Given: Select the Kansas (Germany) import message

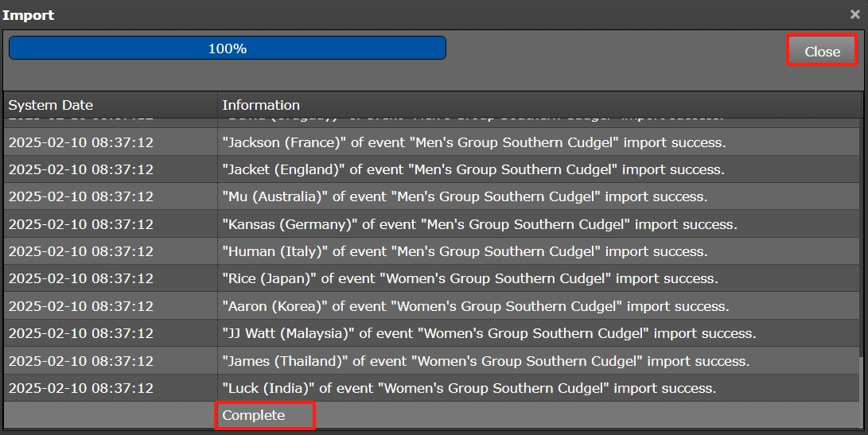Looking at the screenshot, I should click(479, 224).
